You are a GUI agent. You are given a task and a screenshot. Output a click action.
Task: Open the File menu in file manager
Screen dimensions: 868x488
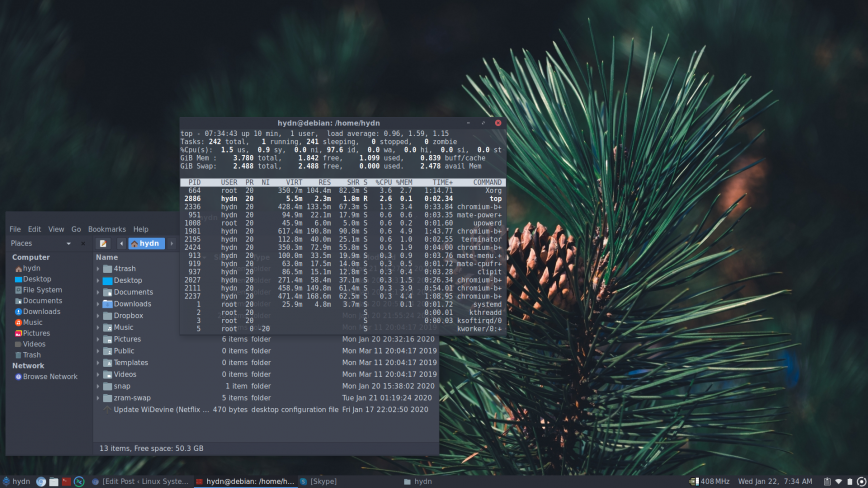(x=15, y=229)
